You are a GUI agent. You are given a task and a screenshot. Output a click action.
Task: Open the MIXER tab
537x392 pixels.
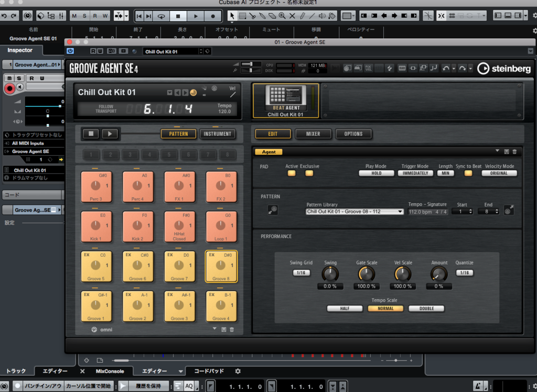click(x=313, y=134)
